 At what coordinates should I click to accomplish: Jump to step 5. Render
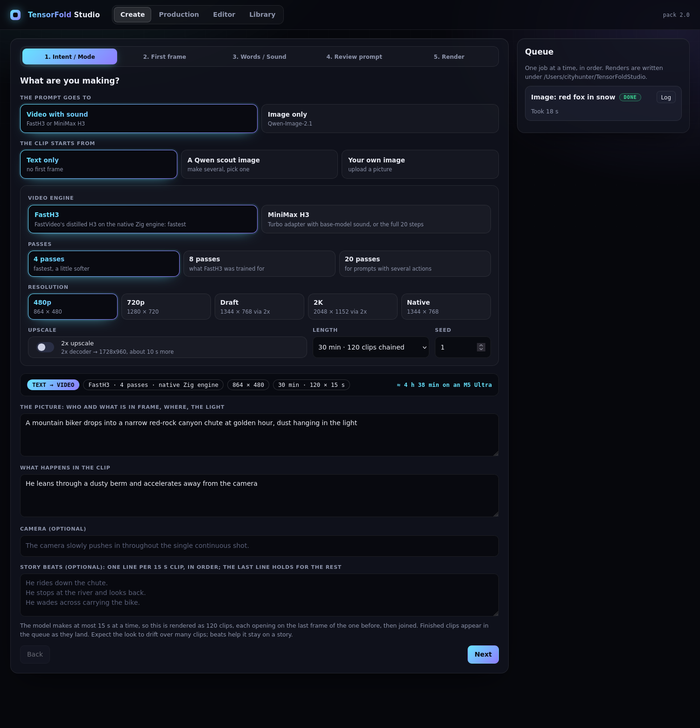pos(449,56)
